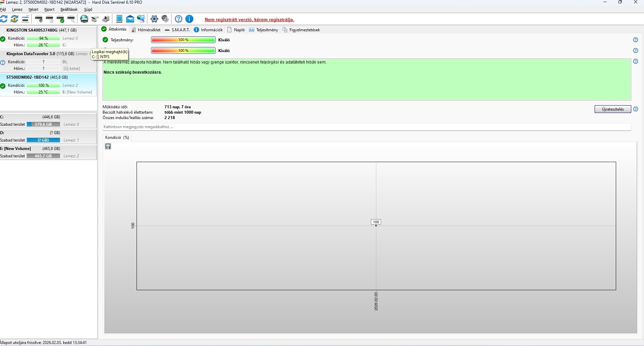The height and width of the screenshot is (346, 644).
Task: Select the E: [New Volume] partition
Action: [x=48, y=152]
